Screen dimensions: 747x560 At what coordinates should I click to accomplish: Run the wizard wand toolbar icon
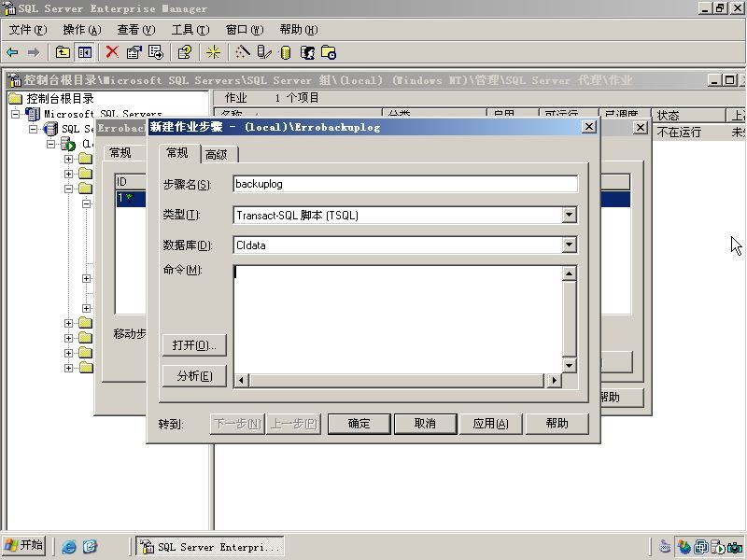pyautogui.click(x=242, y=52)
